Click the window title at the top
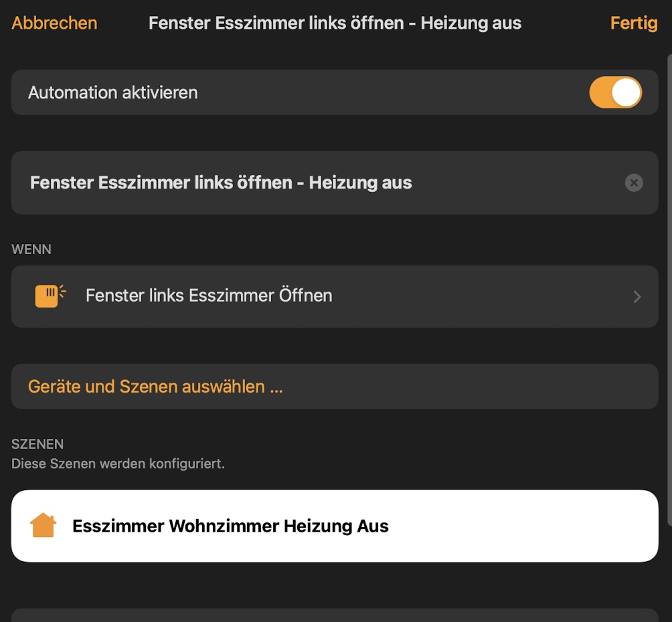Screen dimensions: 672x622 click(x=335, y=23)
